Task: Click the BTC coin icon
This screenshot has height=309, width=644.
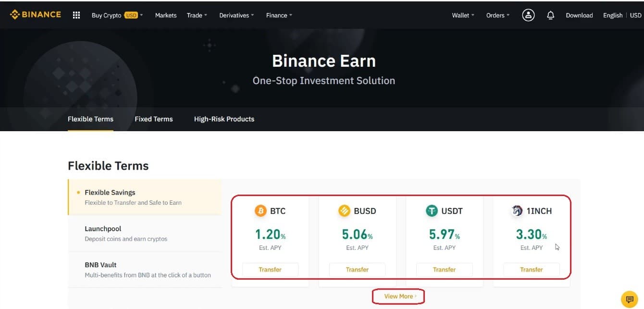Action: coord(260,210)
